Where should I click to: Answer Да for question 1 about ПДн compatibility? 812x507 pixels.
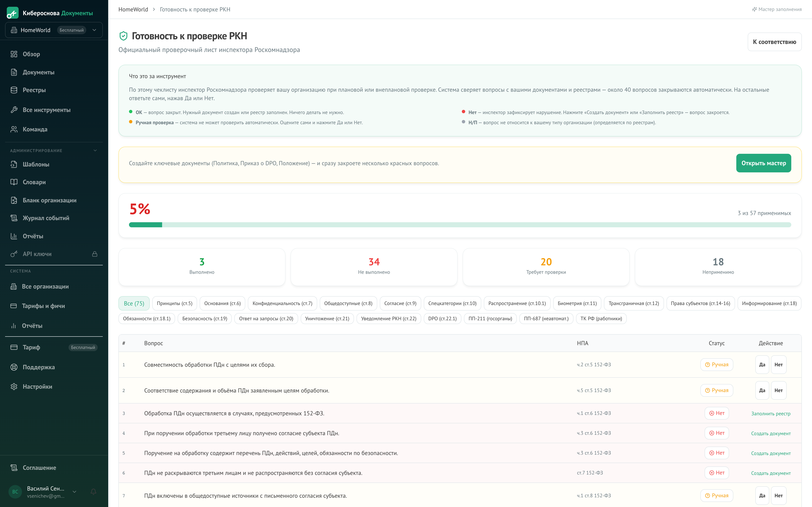point(762,364)
